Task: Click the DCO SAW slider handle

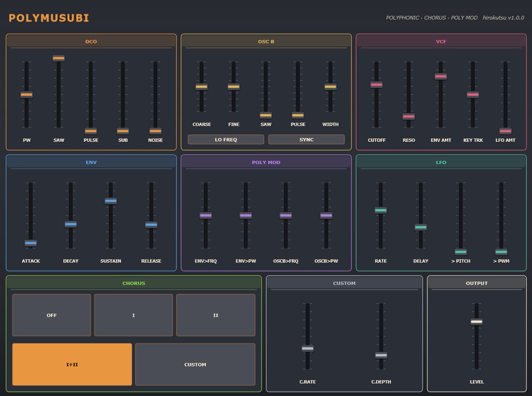Action: click(x=59, y=58)
